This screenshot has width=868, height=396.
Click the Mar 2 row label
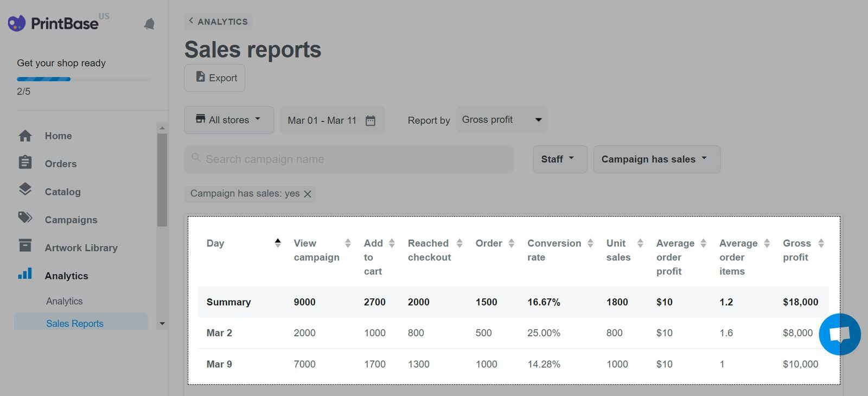point(219,333)
